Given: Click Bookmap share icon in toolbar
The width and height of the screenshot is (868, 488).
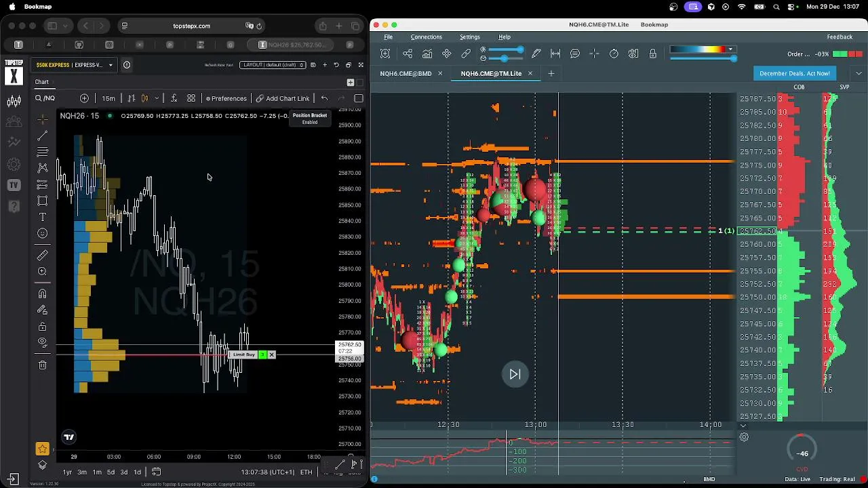Looking at the screenshot, I should pyautogui.click(x=408, y=54).
